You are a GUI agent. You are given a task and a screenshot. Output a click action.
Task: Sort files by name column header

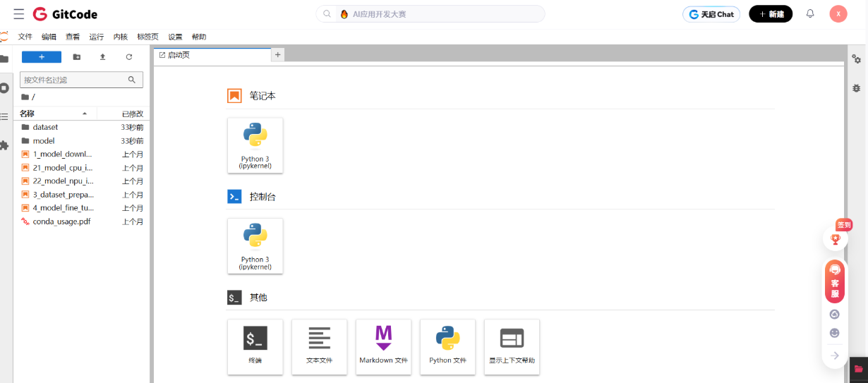pyautogui.click(x=53, y=114)
